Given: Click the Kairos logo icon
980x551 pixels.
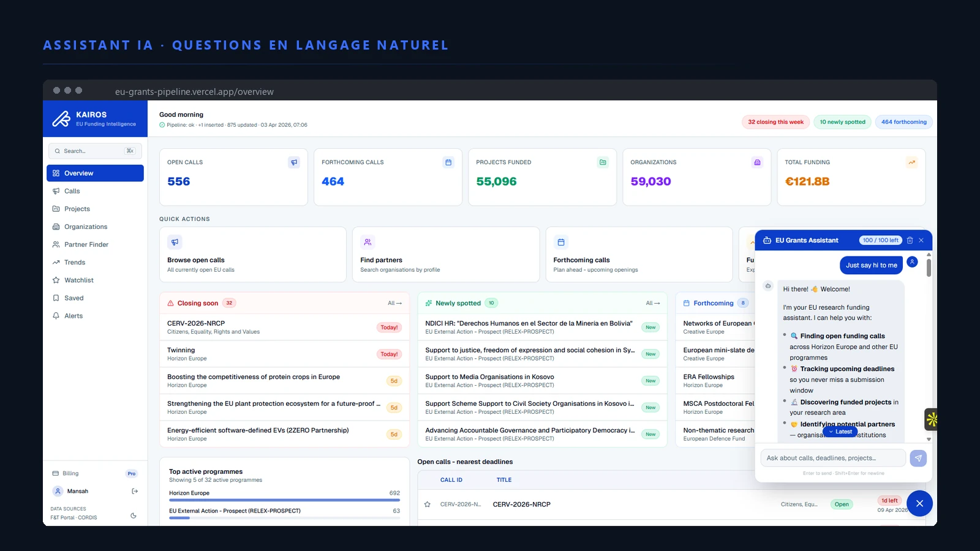Looking at the screenshot, I should 61,118.
